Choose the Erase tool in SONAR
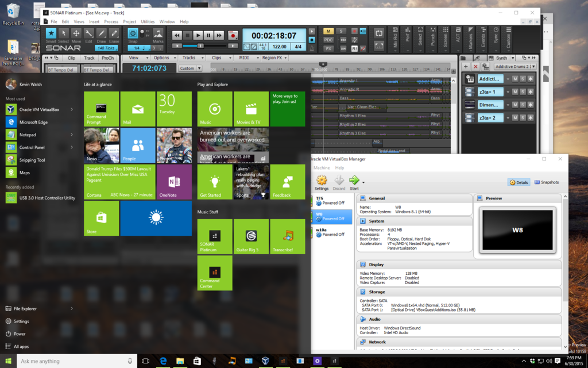Image resolution: width=588 pixels, height=368 pixels. tap(114, 34)
